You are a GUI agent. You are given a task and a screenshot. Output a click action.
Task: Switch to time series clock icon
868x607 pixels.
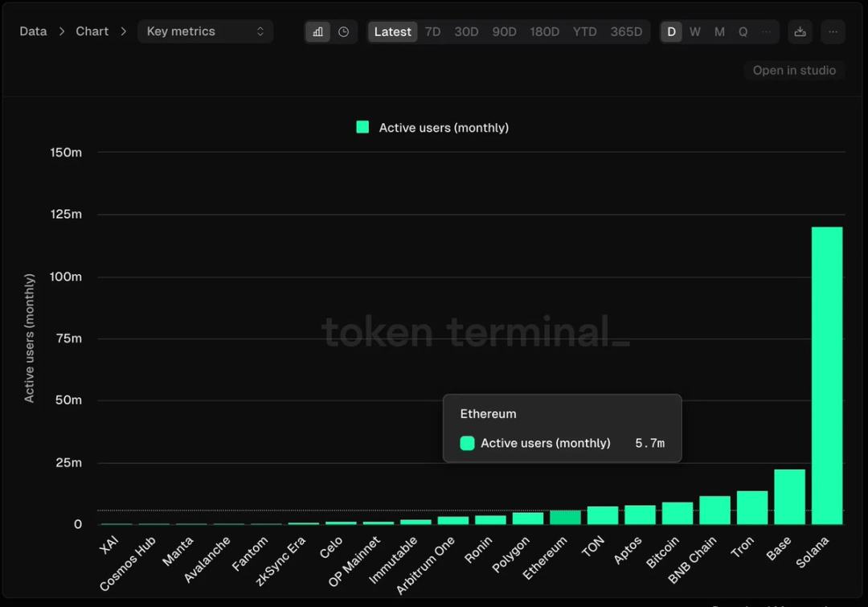click(x=344, y=31)
